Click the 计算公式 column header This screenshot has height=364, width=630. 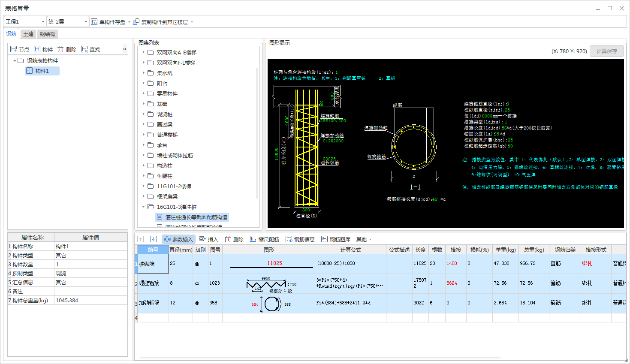pos(350,250)
